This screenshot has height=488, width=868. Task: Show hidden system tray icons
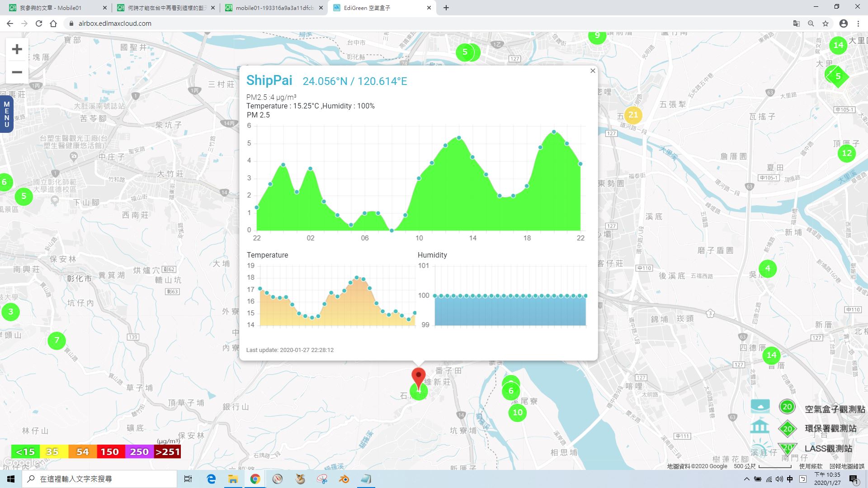pos(746,479)
